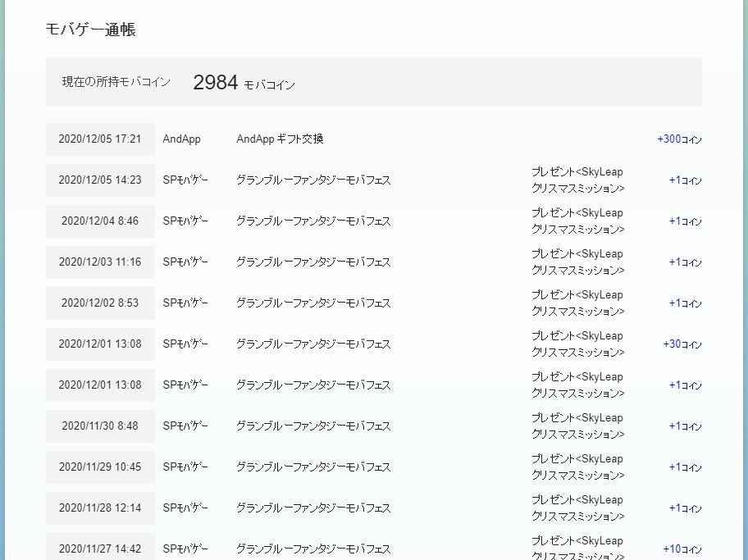Click the +10コイン link dated 2020/11/27
This screenshot has height=560, width=748.
[x=682, y=549]
